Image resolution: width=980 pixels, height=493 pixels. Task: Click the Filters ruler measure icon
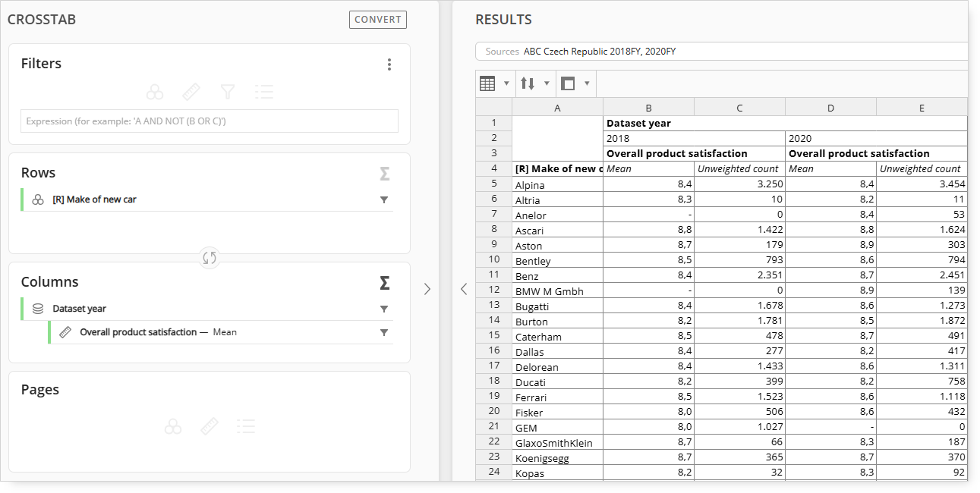[x=191, y=93]
